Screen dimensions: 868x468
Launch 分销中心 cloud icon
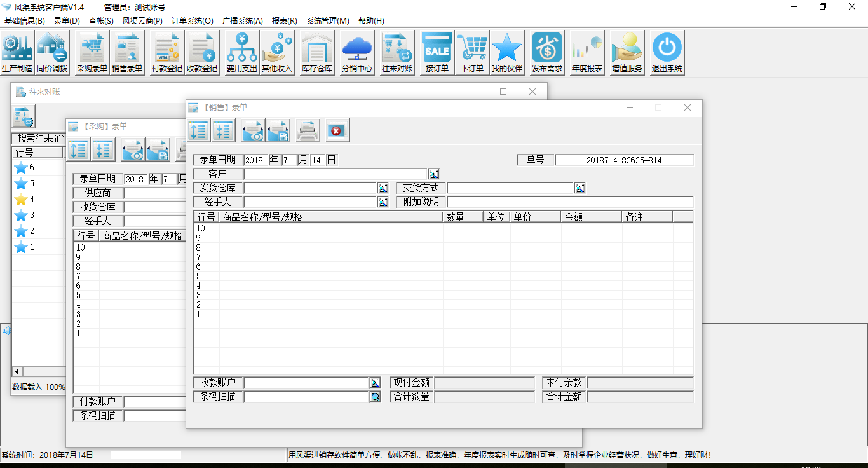357,52
